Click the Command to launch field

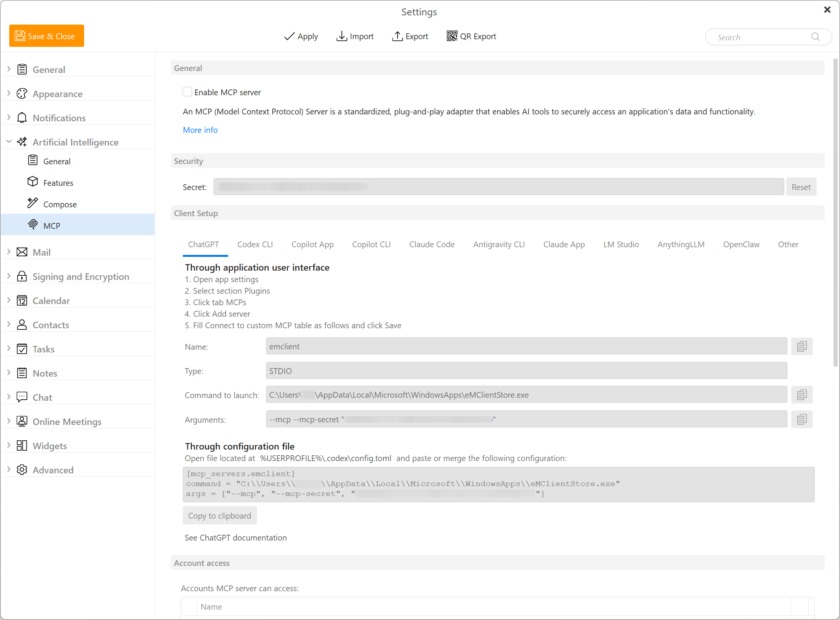click(x=526, y=395)
